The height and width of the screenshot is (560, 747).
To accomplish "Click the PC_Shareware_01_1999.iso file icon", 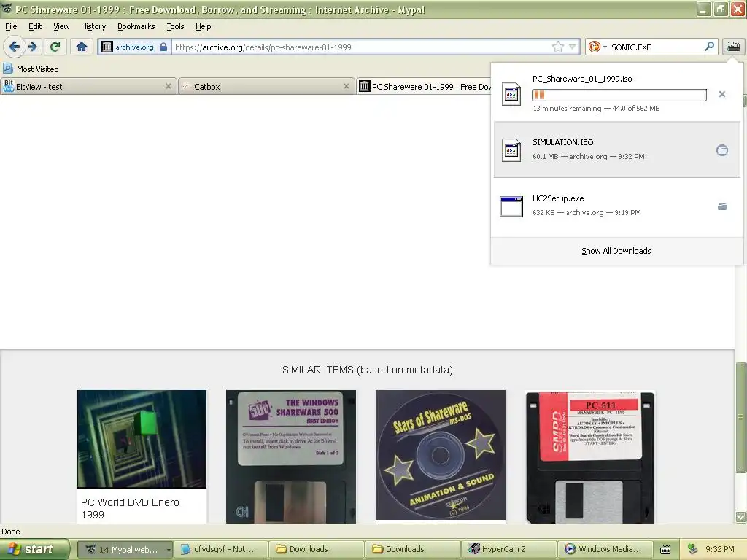I will pyautogui.click(x=511, y=94).
